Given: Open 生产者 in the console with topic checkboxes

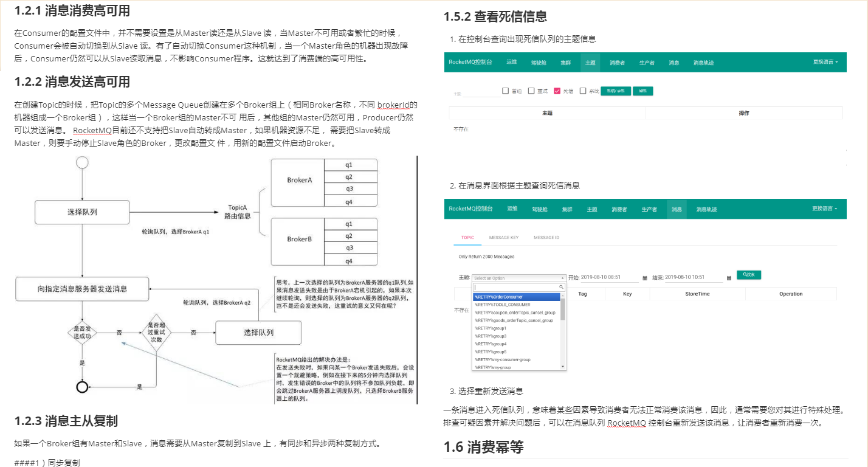Looking at the screenshot, I should coord(647,63).
